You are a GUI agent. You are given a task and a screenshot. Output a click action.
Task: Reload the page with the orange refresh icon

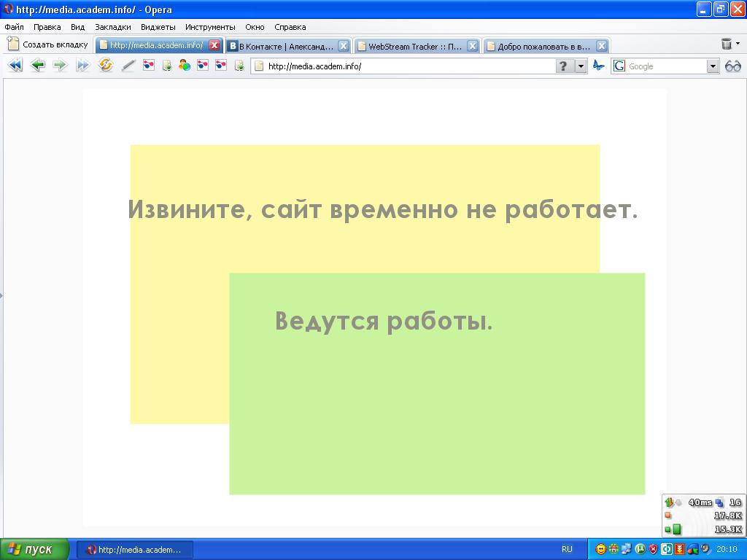click(106, 66)
